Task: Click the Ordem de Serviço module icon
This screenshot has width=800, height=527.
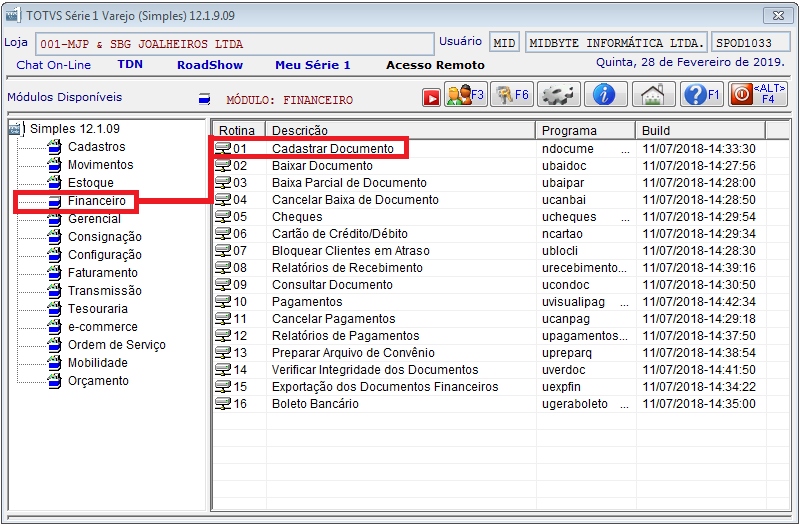Action: click(x=55, y=345)
